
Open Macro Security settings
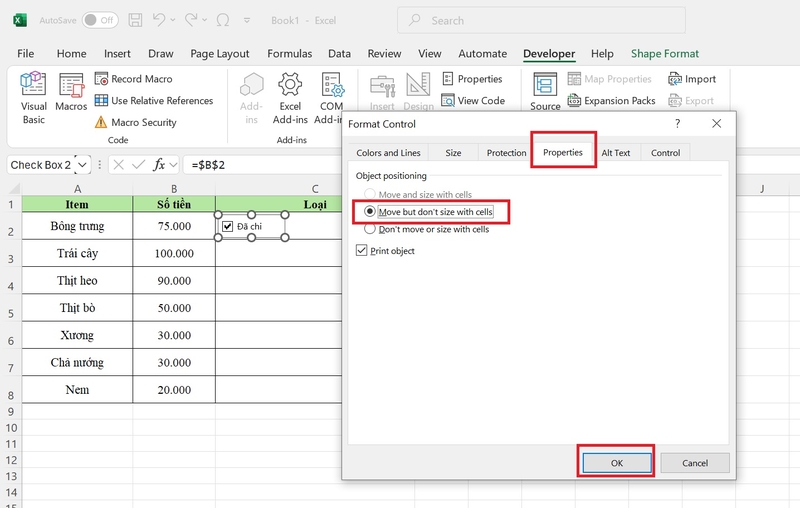pyautogui.click(x=136, y=122)
